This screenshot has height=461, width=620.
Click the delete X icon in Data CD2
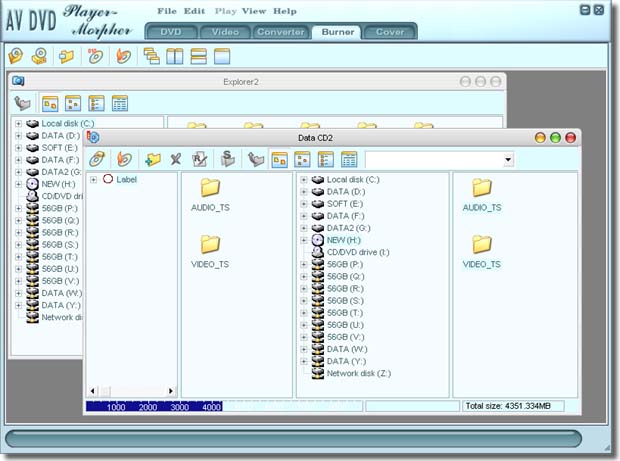click(x=176, y=159)
